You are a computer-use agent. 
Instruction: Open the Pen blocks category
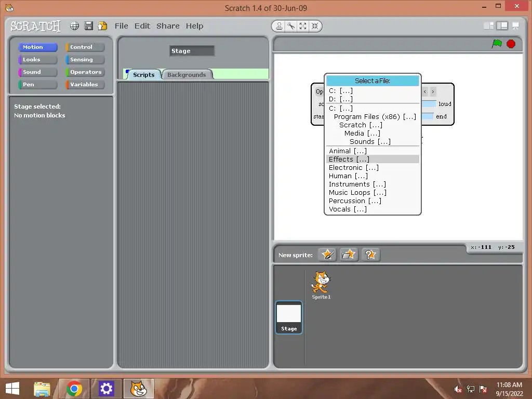click(x=37, y=85)
